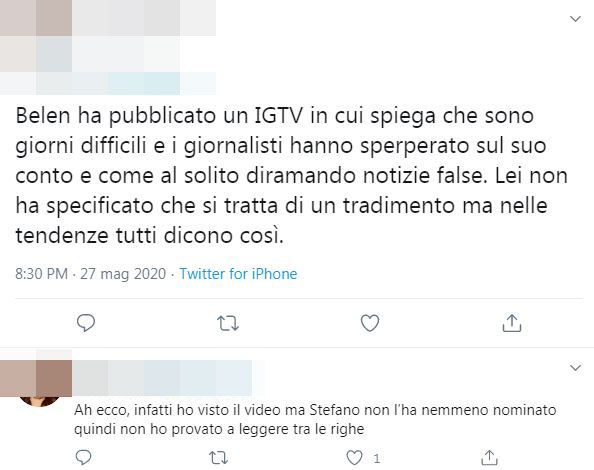Open the blurred username on the reply
The width and height of the screenshot is (594, 470).
[x=162, y=378]
